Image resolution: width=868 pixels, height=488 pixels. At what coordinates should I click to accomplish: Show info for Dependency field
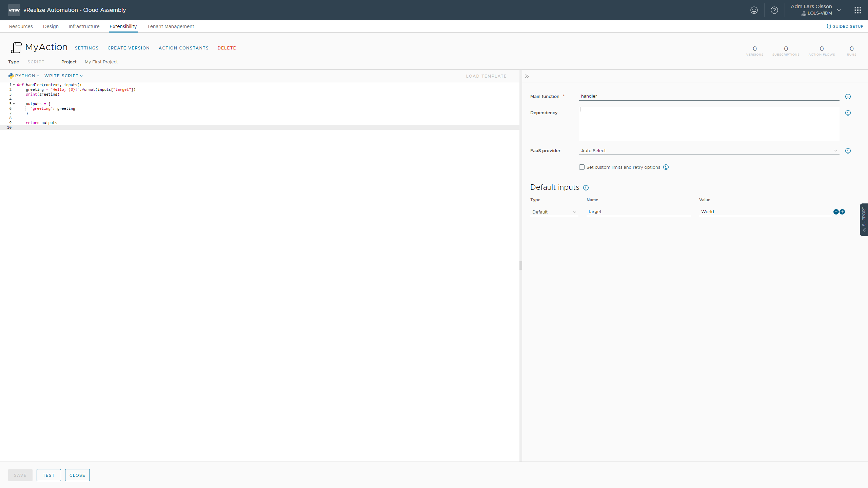tap(848, 113)
